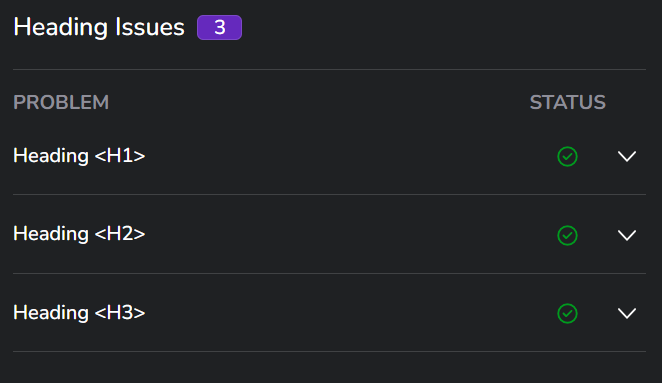Select the PROBLEM column header
Image resolution: width=662 pixels, height=383 pixels.
pos(61,103)
